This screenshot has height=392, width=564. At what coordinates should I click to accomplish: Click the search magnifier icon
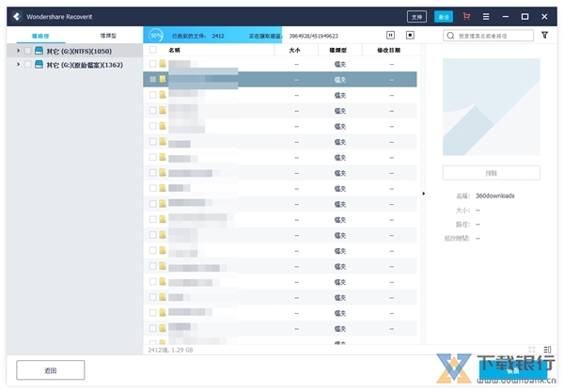(x=450, y=36)
